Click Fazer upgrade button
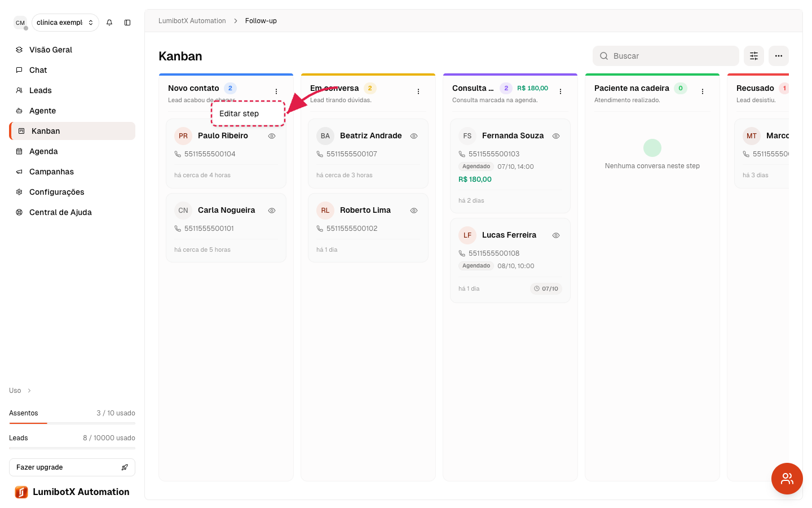Viewport: 812px width, 508px height. tap(72, 467)
